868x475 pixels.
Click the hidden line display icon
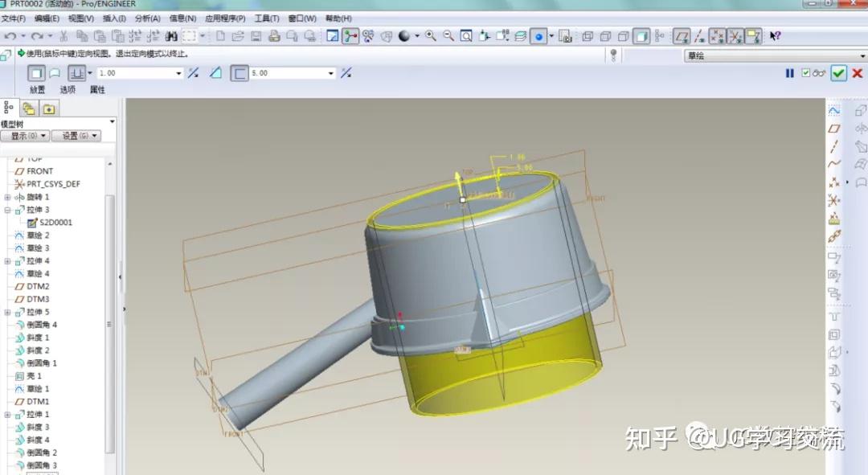click(x=605, y=36)
